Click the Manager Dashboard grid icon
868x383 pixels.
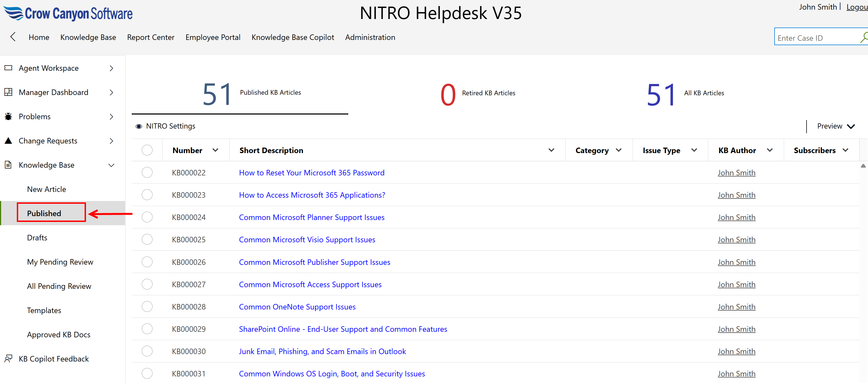coord(8,92)
